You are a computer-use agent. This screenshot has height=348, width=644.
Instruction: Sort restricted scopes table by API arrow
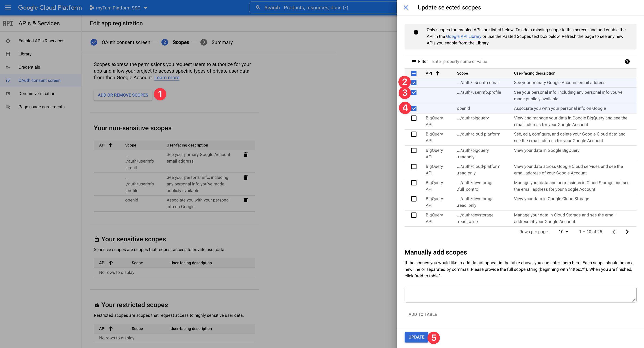pyautogui.click(x=111, y=328)
